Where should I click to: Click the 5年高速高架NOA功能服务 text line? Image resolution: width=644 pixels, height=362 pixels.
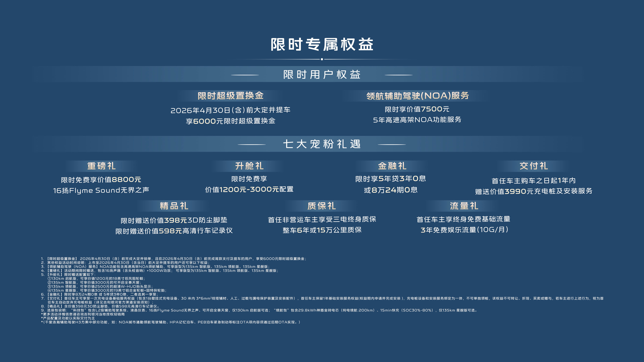coord(417,120)
